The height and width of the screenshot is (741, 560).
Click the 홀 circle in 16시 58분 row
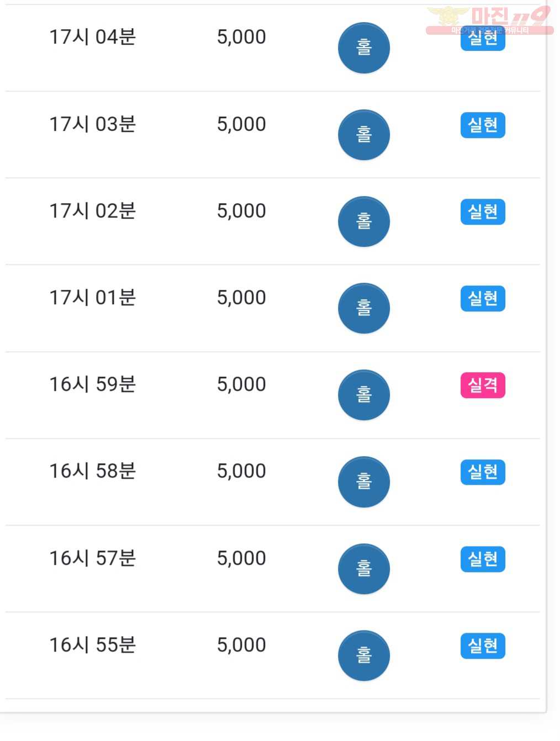(x=364, y=482)
